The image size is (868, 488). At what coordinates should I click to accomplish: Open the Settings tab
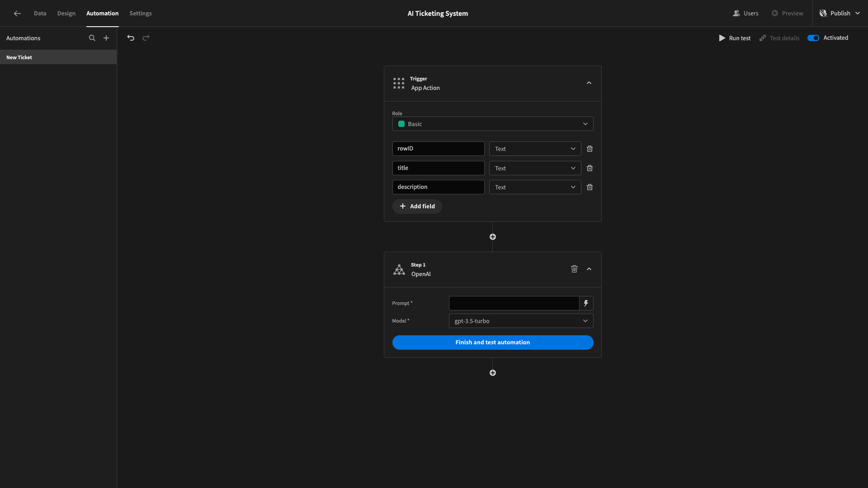click(x=141, y=14)
